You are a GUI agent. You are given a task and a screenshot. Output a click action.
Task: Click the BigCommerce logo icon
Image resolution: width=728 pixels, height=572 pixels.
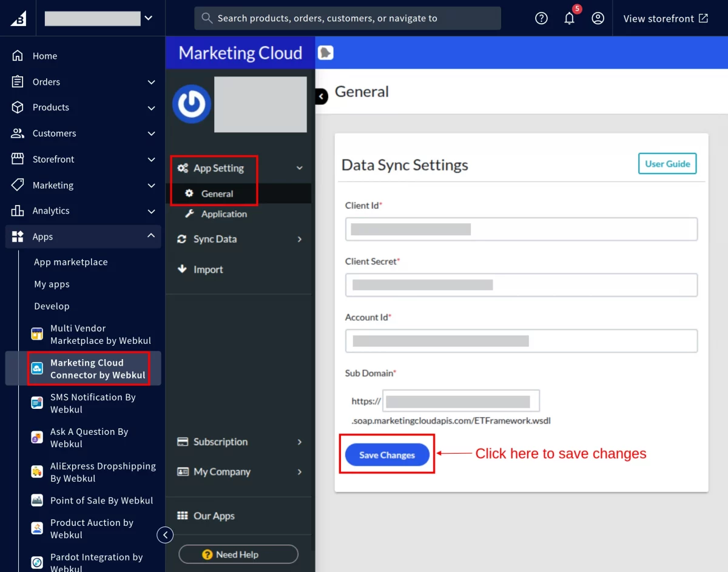tap(18, 18)
